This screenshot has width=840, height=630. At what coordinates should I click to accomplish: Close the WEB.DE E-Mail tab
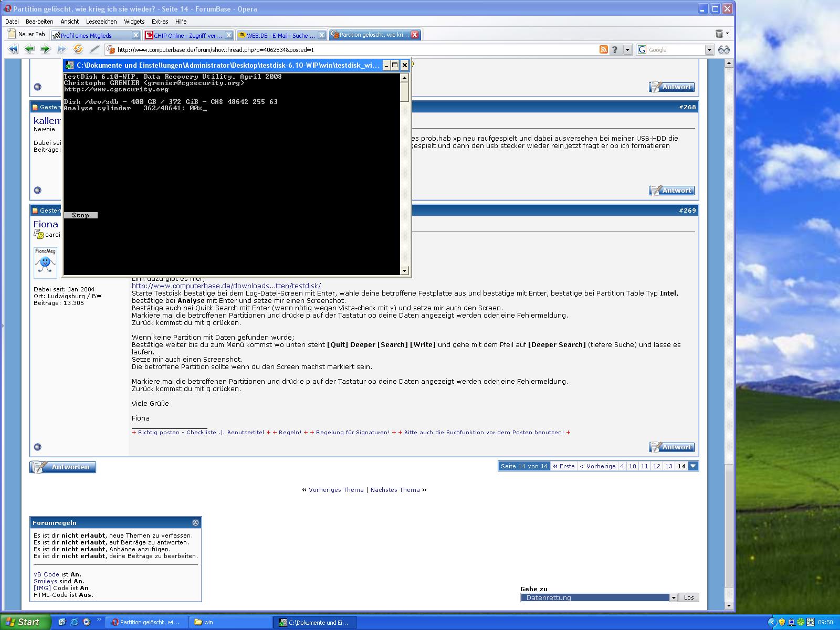pos(321,35)
